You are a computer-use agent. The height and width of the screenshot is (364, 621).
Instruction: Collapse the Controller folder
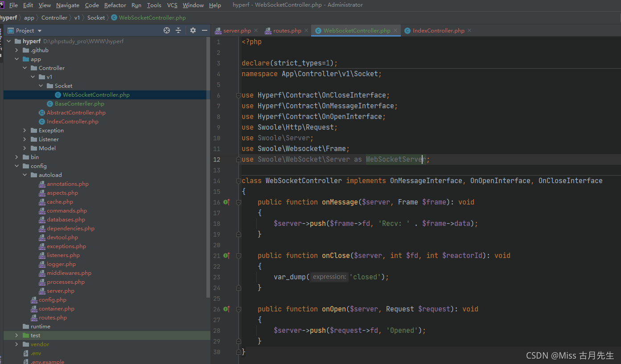click(25, 68)
